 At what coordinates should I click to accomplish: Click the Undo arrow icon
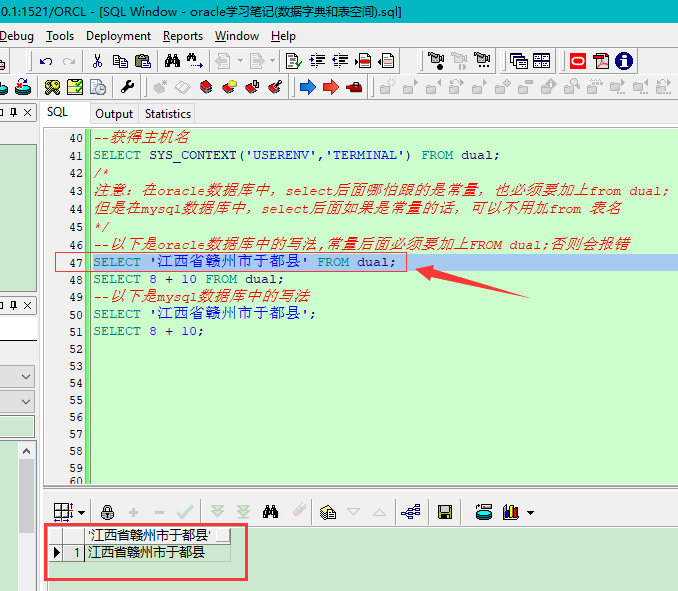45,61
